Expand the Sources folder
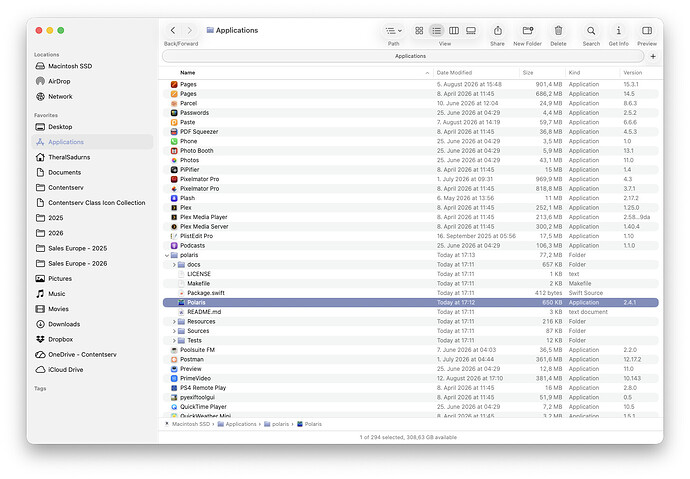Screen dimensions: 690x479 (174, 331)
